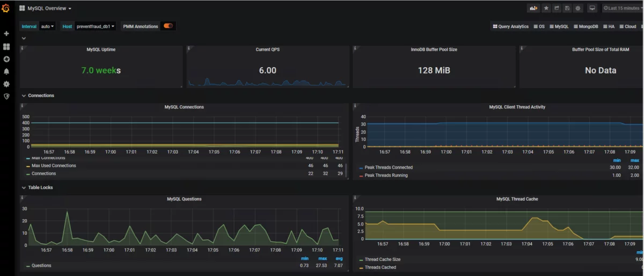Viewport: 644px width, 276px height.
Task: Open Buffer Pool Size of Total RAM title menu
Action: [601, 49]
